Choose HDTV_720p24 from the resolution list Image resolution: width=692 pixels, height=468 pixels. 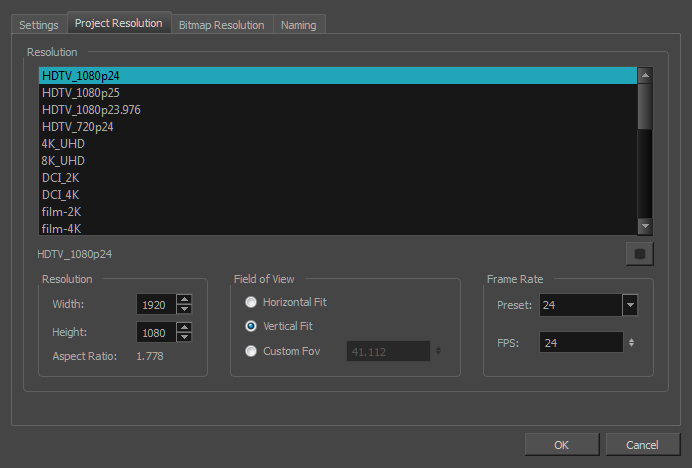point(76,126)
